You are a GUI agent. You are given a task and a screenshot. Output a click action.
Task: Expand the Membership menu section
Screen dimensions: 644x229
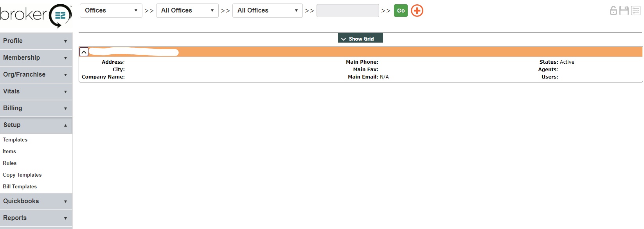click(36, 58)
